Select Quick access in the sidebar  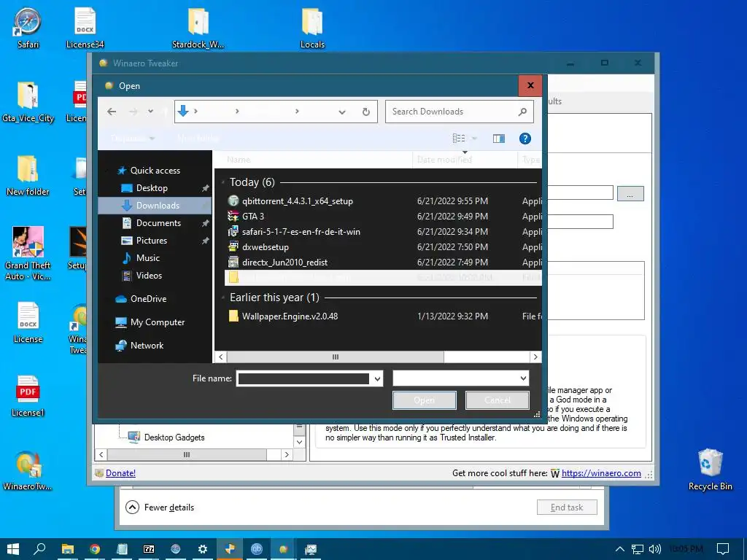(155, 171)
